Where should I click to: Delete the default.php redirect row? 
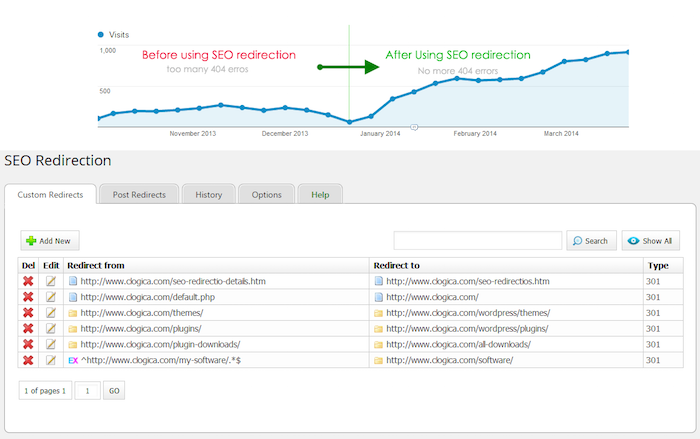(28, 297)
